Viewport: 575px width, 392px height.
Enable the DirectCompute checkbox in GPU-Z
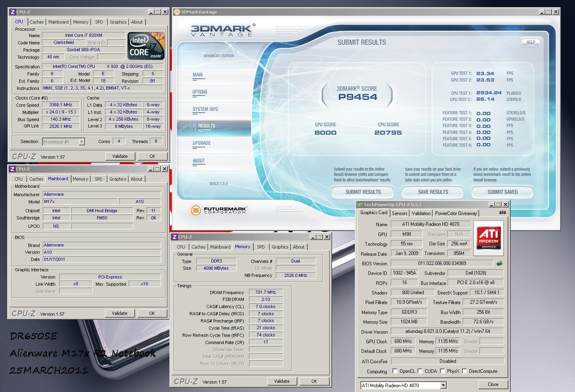click(x=465, y=371)
